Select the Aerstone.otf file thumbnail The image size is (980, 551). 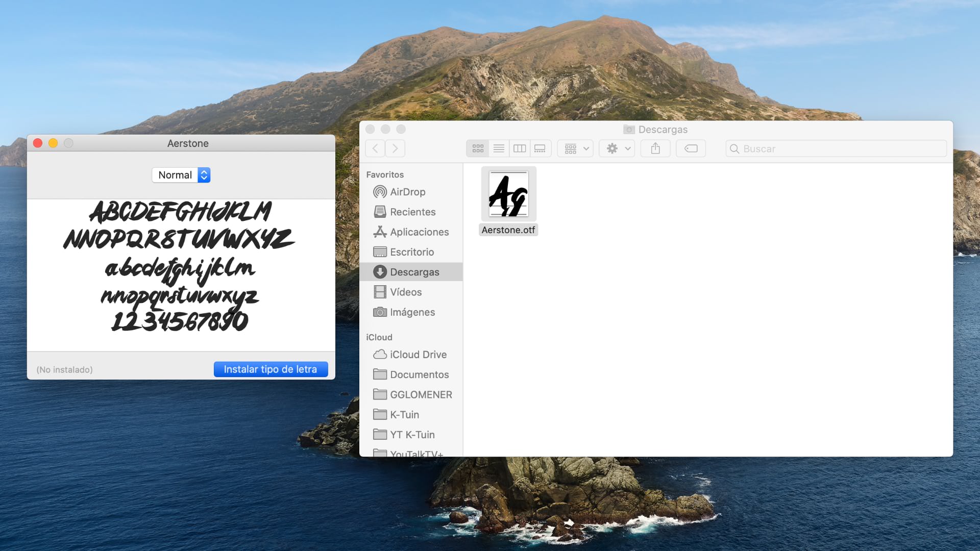[x=508, y=194]
